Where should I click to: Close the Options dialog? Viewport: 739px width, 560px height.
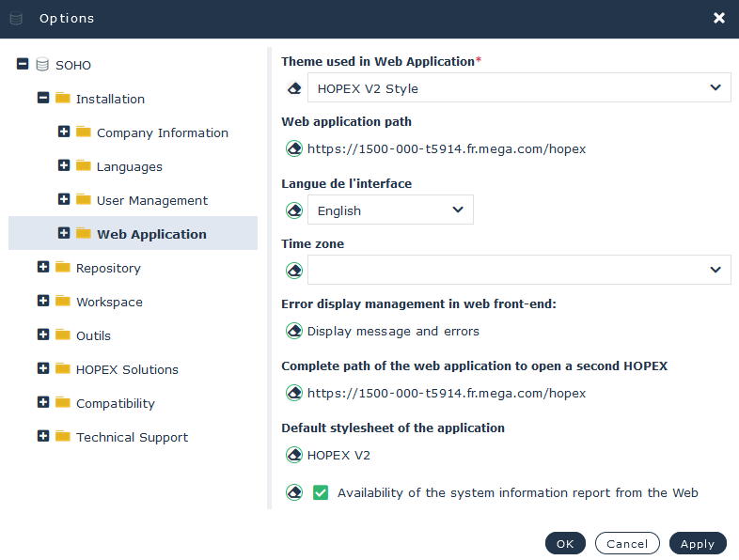point(719,18)
